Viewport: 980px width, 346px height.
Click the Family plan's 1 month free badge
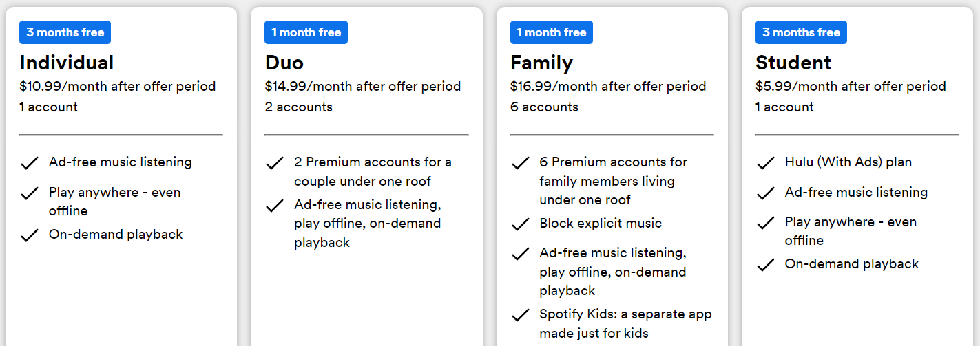[551, 32]
